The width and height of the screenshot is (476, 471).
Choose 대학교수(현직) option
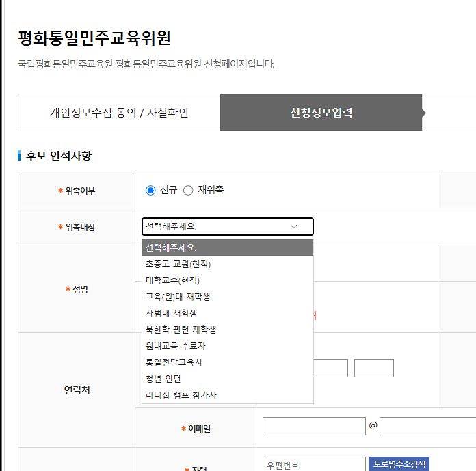227,280
